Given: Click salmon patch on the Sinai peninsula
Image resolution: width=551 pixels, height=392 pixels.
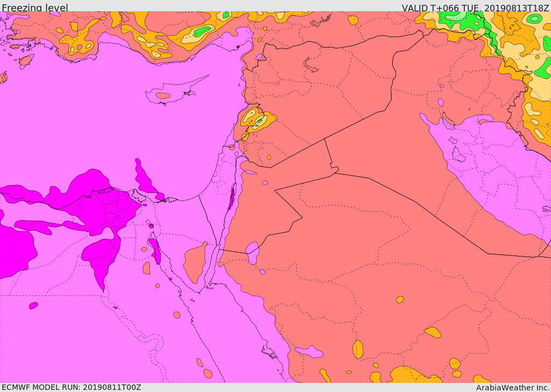Looking at the screenshot, I should [195, 263].
